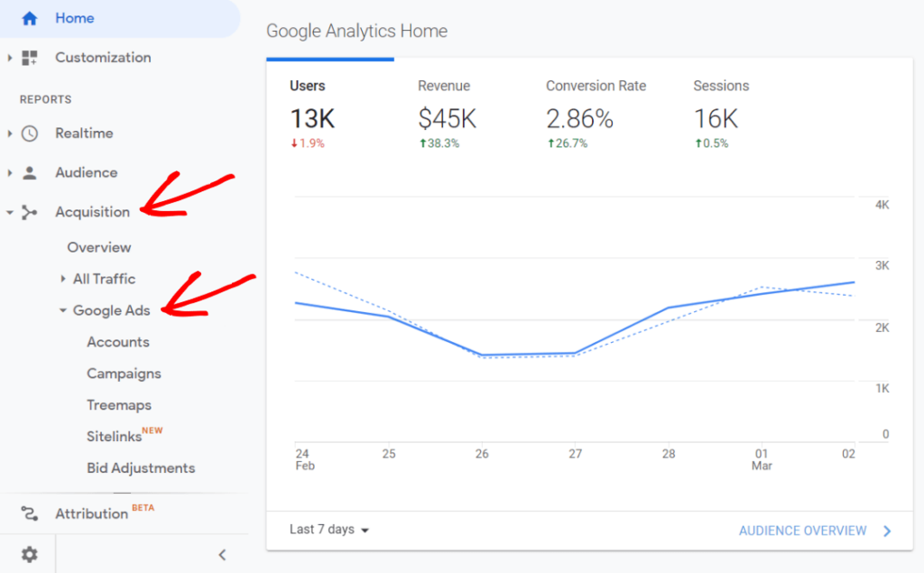This screenshot has width=924, height=573.
Task: Expand the Realtime report section
Action: tap(10, 133)
